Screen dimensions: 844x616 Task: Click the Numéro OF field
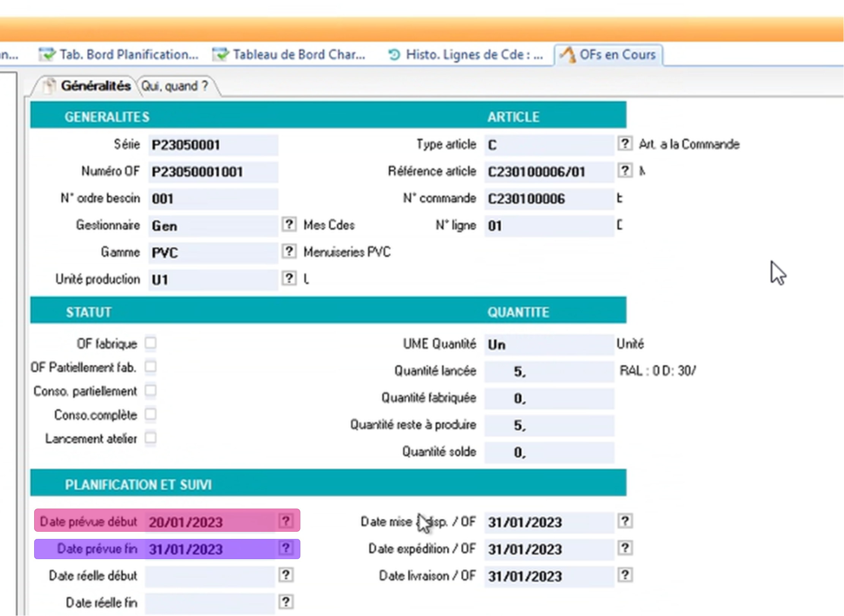pyautogui.click(x=213, y=172)
